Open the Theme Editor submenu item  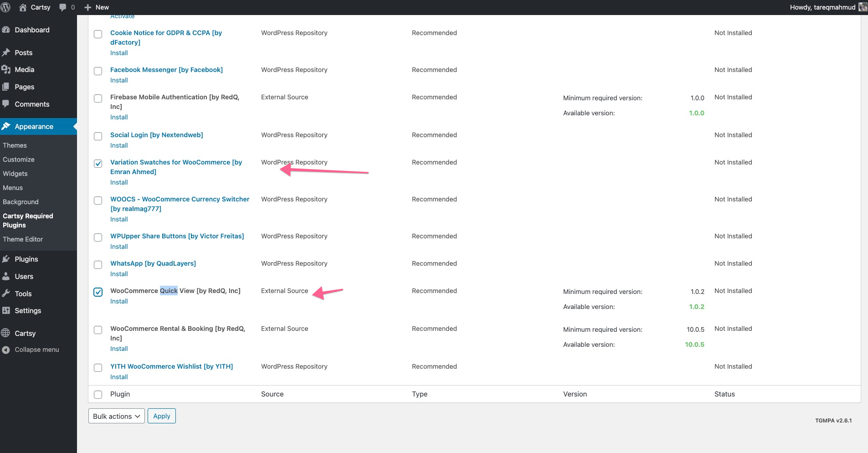click(23, 239)
